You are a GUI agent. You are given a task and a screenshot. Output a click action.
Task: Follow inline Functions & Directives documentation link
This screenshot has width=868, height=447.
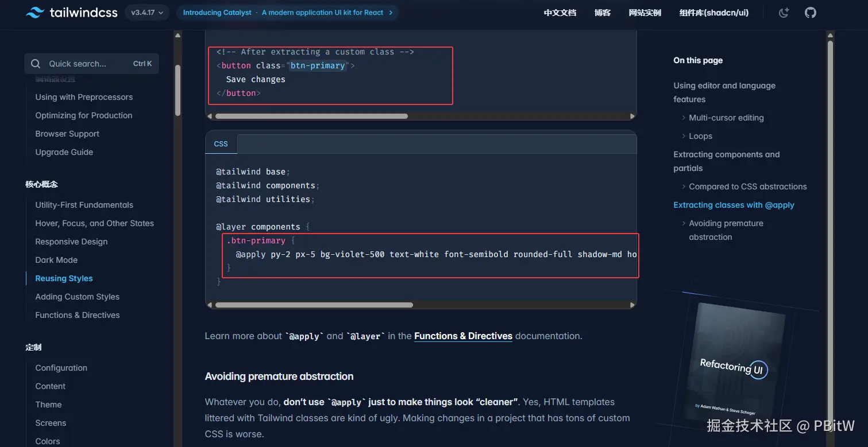(x=463, y=336)
